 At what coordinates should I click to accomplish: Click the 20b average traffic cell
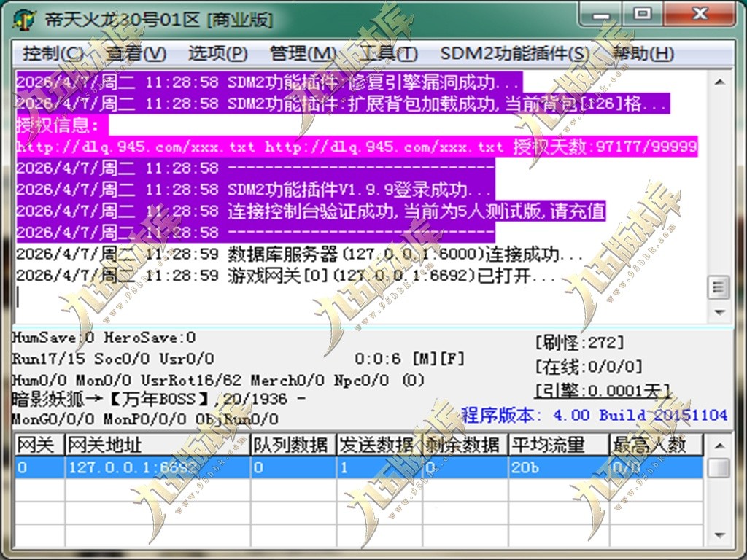tap(559, 467)
